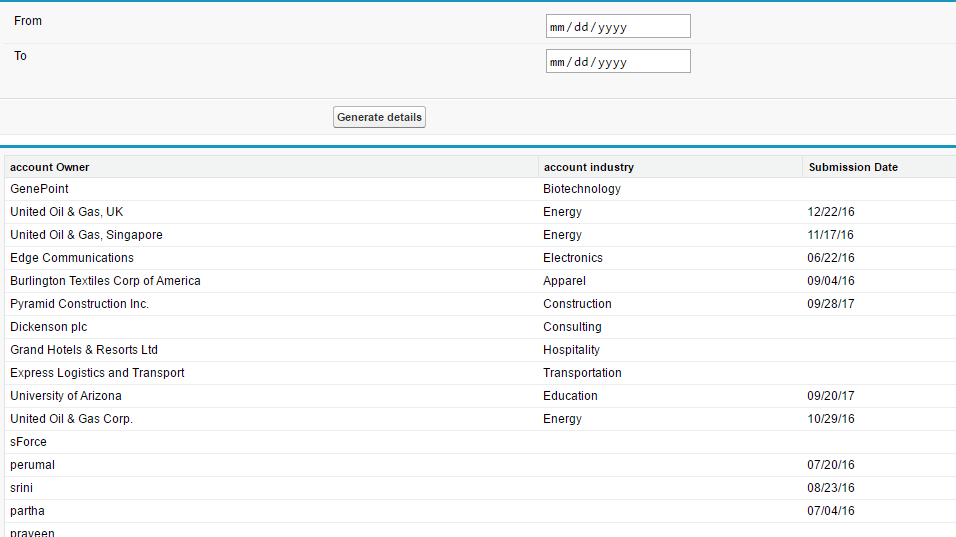Viewport: 956px width, 537px height.
Task: Select University of Arizona account
Action: tap(65, 396)
